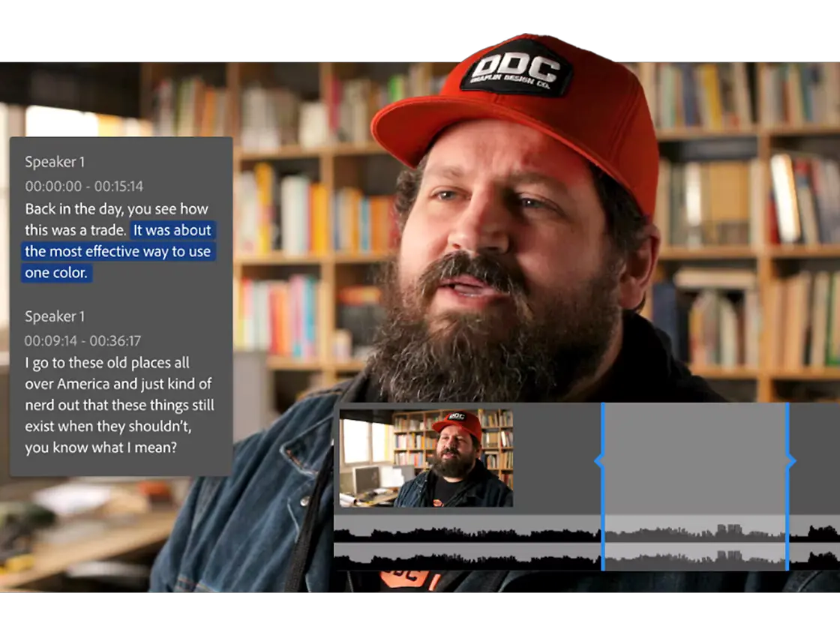The height and width of the screenshot is (626, 840).
Task: Select timecode 00:09:14 - 00:36:17
Action: coord(83,340)
